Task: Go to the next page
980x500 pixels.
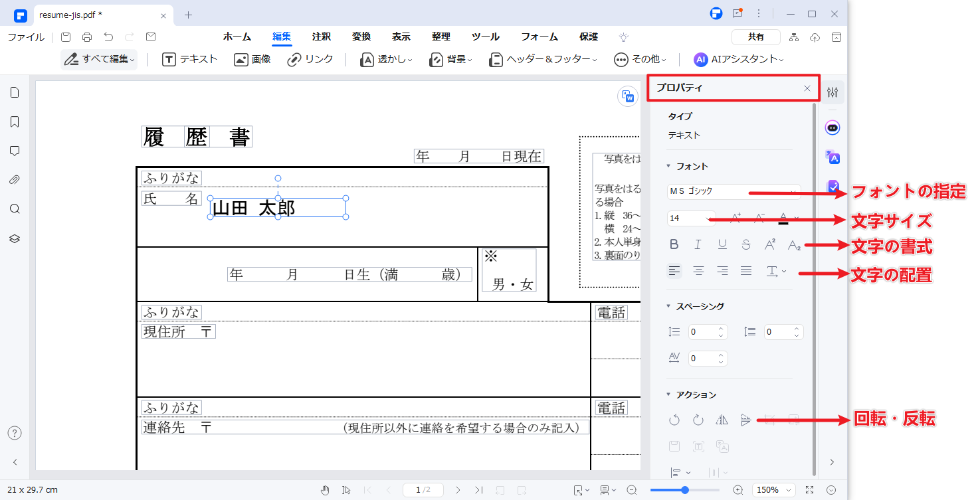Action: point(458,490)
